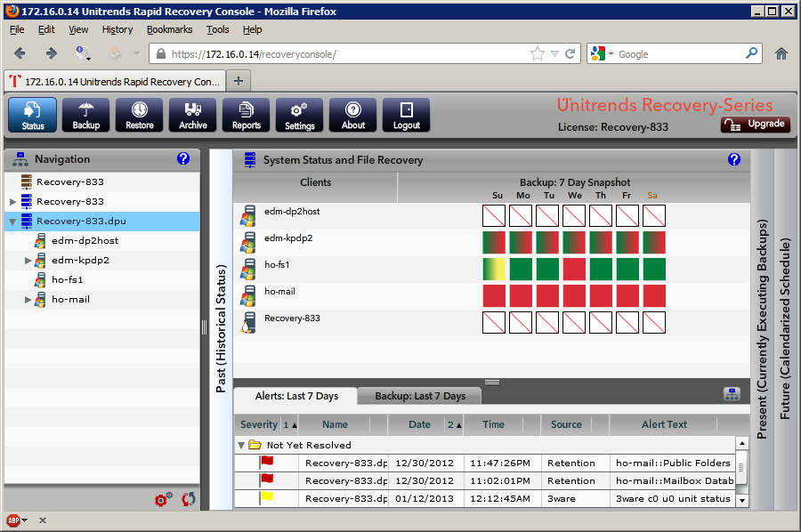Image resolution: width=801 pixels, height=532 pixels.
Task: Expand the second Recovery-833 tree node
Action: pos(13,202)
